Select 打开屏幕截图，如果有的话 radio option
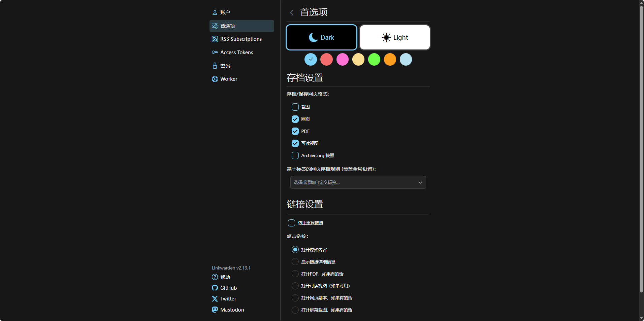 point(295,310)
